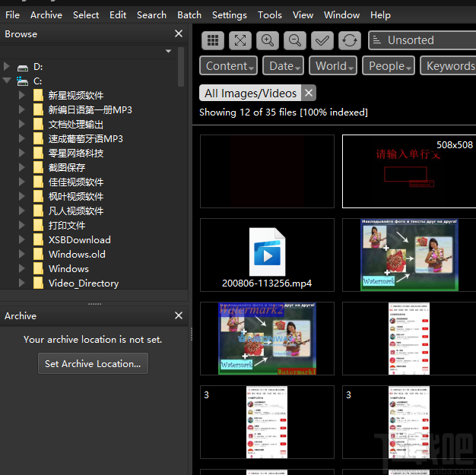The width and height of the screenshot is (476, 475).
Task: Expand the 新星视频软件 folder
Action: (x=21, y=95)
